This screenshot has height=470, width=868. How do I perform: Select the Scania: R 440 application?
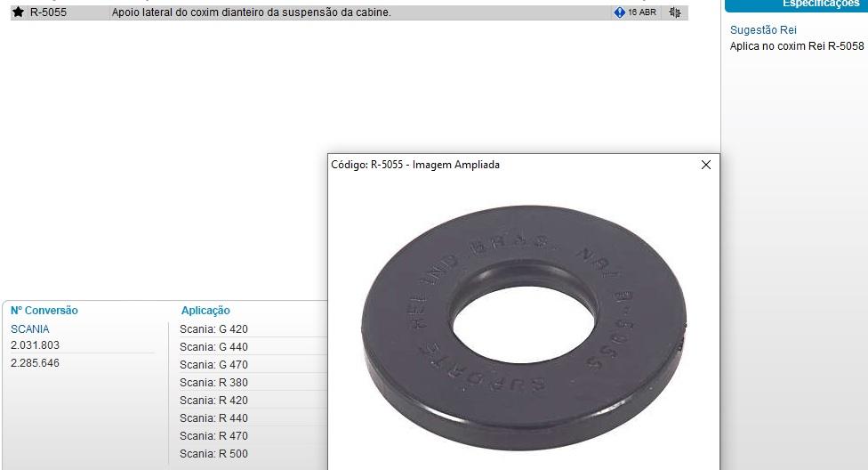(213, 418)
